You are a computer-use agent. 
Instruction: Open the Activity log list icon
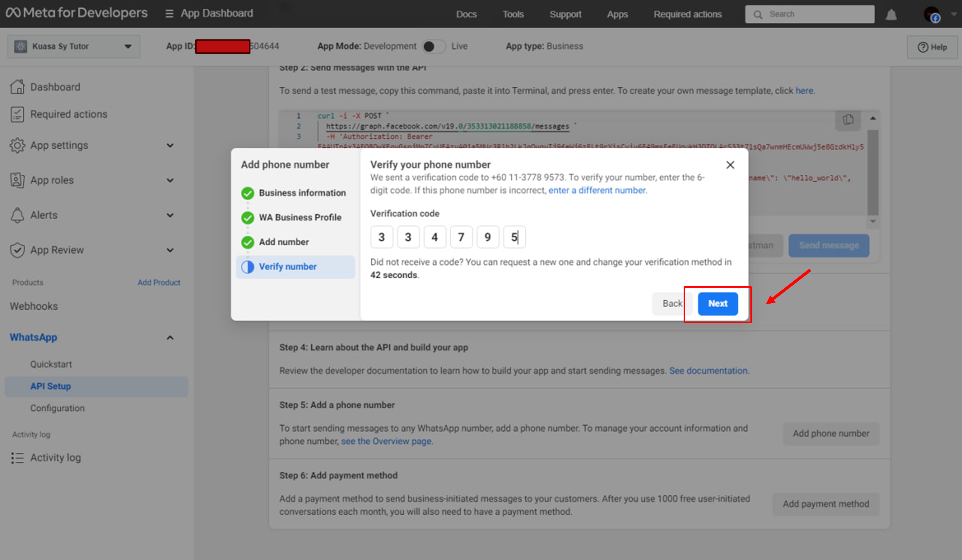click(x=17, y=457)
